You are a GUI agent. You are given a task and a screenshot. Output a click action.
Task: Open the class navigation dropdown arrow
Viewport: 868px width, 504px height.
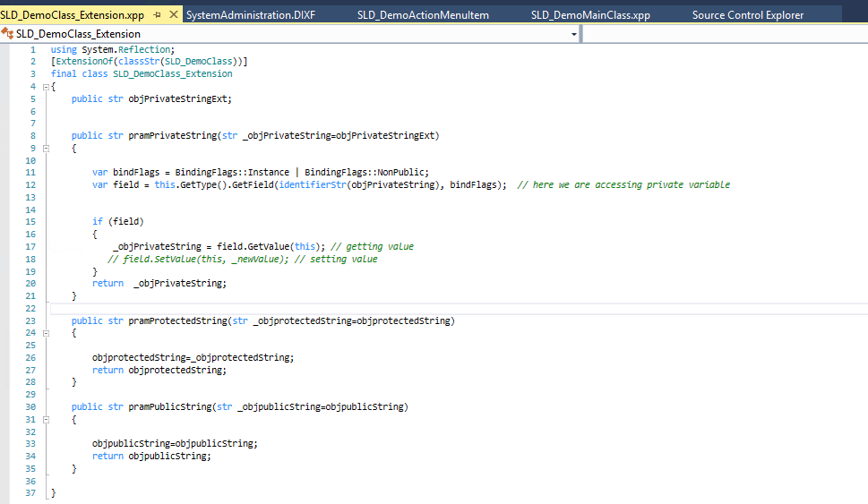click(574, 34)
